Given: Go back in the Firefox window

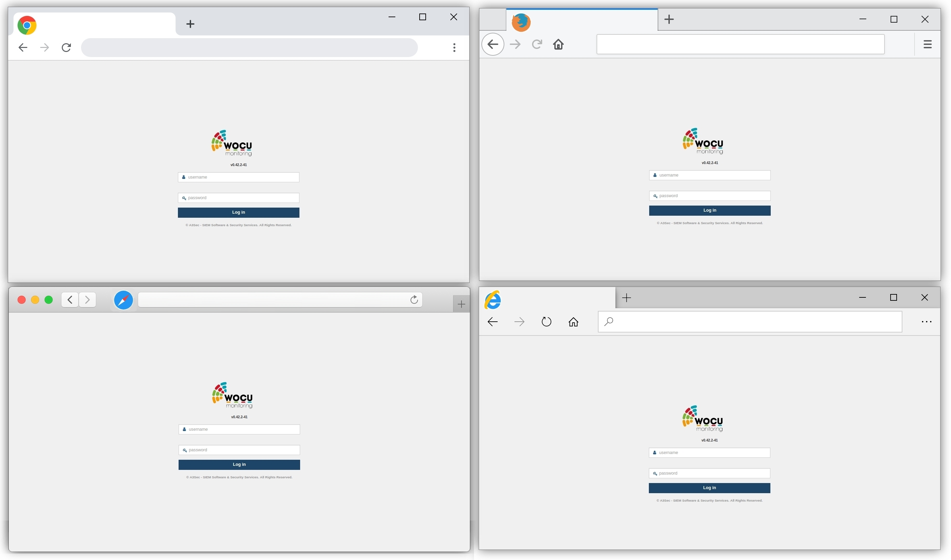Looking at the screenshot, I should pos(493,45).
